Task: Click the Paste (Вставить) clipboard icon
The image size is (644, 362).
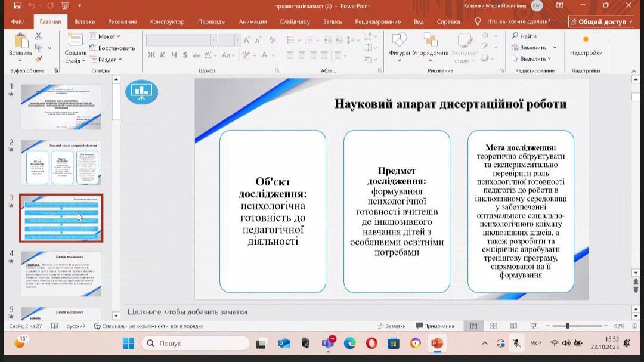Action: 20,42
